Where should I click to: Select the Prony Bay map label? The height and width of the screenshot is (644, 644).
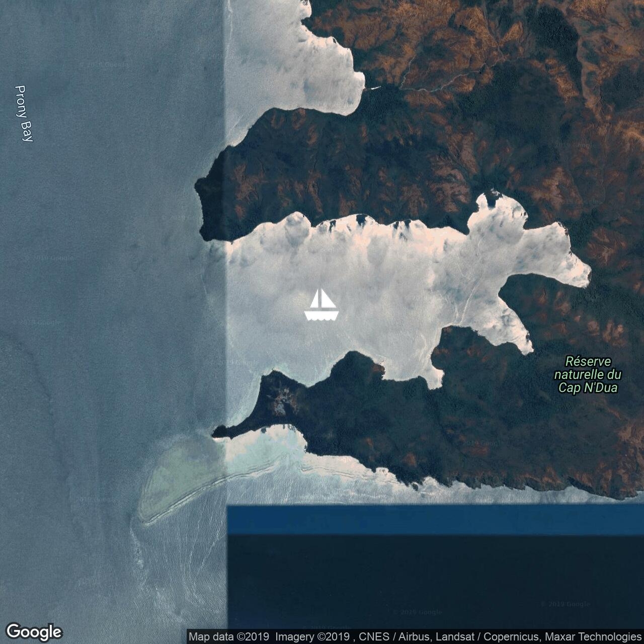(x=23, y=114)
